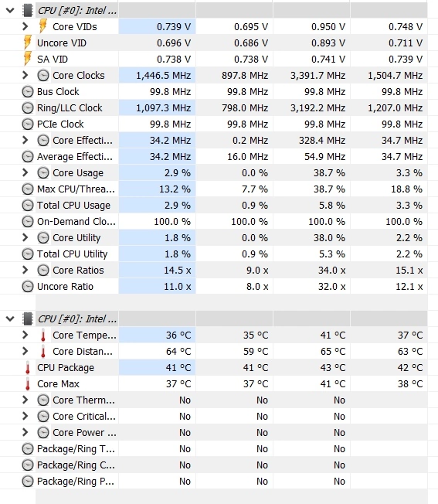Image resolution: width=438 pixels, height=504 pixels.
Task: Expand the Core Usage entries
Action: pos(25,172)
